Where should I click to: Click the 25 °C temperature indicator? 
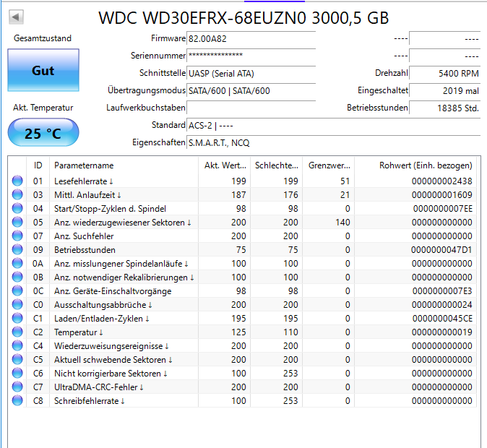pyautogui.click(x=43, y=133)
